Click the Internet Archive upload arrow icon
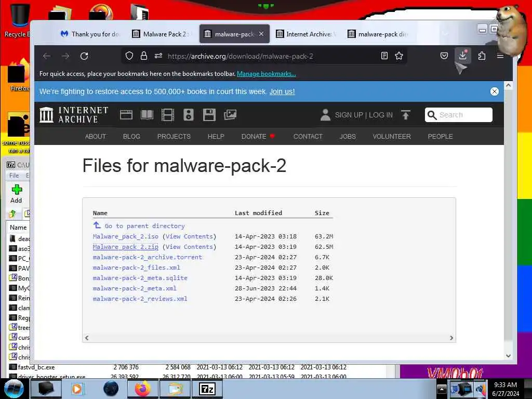This screenshot has height=399, width=532. [405, 115]
